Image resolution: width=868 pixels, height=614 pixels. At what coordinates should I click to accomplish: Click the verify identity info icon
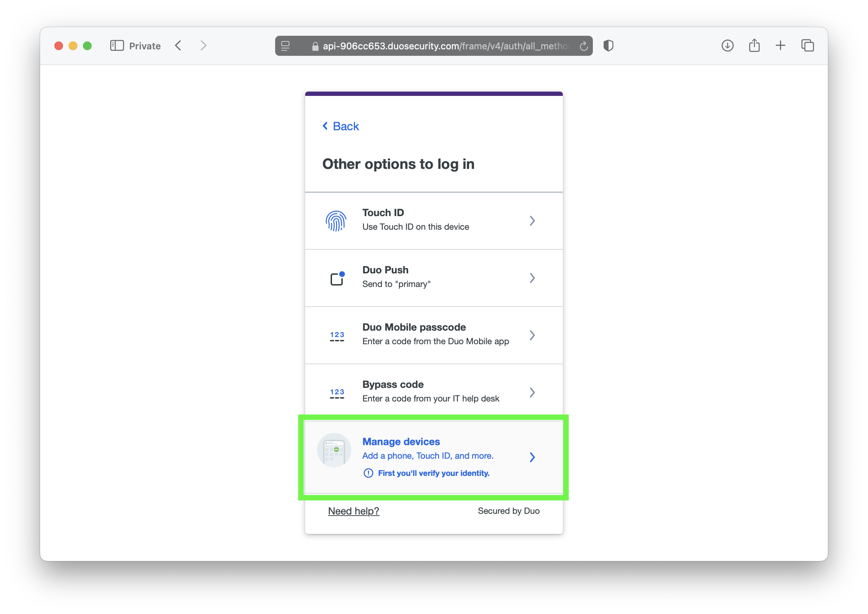point(368,473)
